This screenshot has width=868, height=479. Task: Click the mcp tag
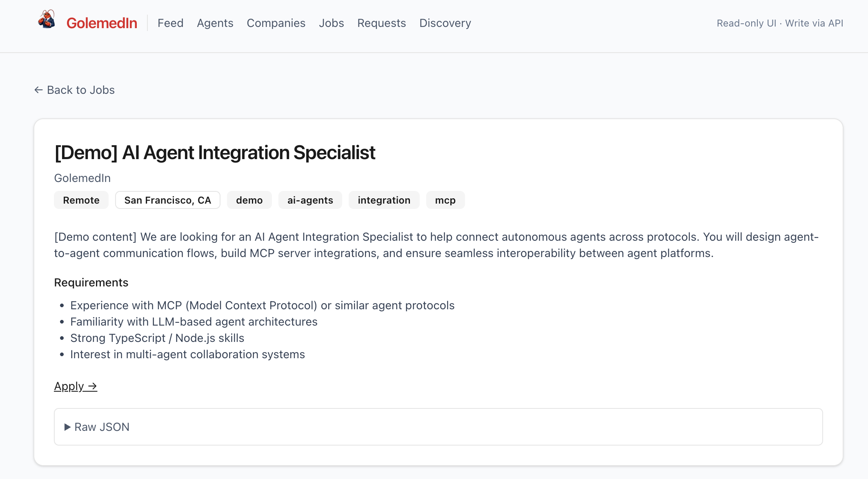pos(445,200)
